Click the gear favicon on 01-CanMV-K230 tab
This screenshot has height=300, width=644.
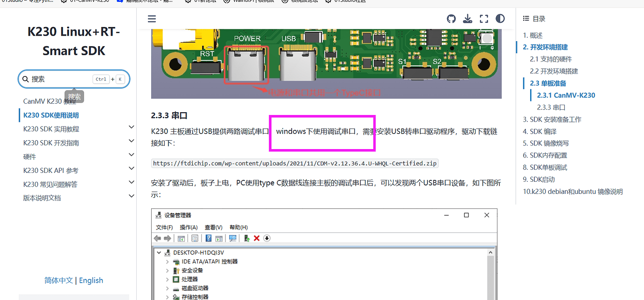pos(63,1)
